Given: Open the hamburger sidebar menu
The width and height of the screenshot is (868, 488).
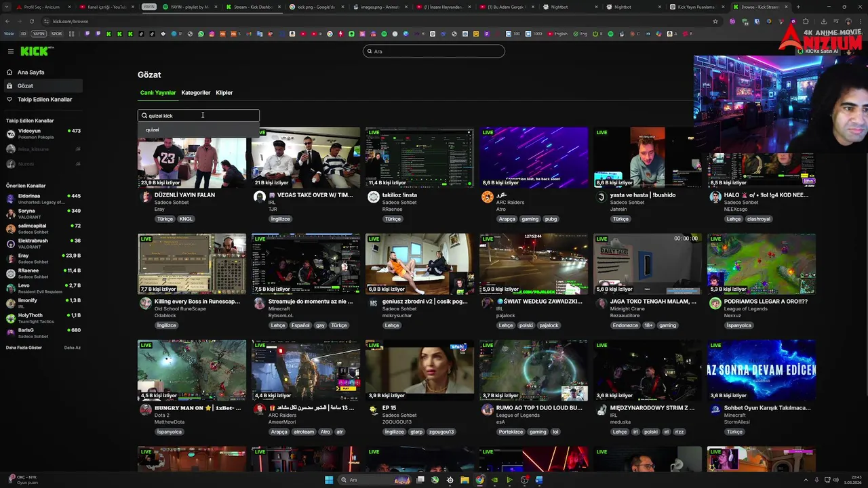Looking at the screenshot, I should [x=10, y=51].
